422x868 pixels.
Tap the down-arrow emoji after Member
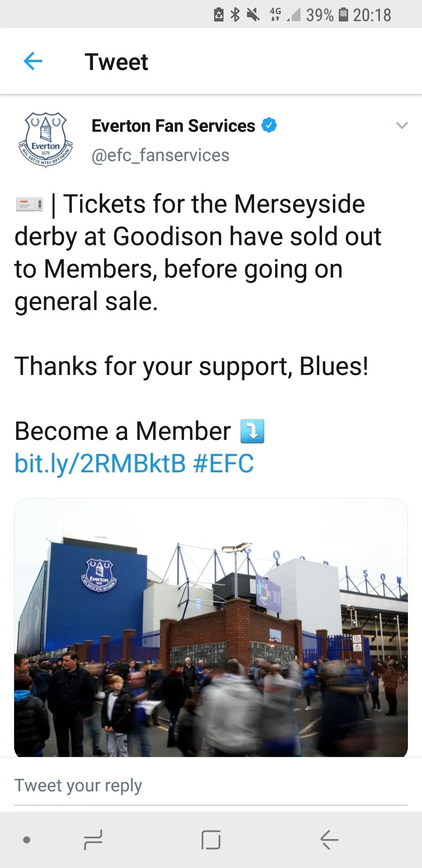(x=252, y=431)
